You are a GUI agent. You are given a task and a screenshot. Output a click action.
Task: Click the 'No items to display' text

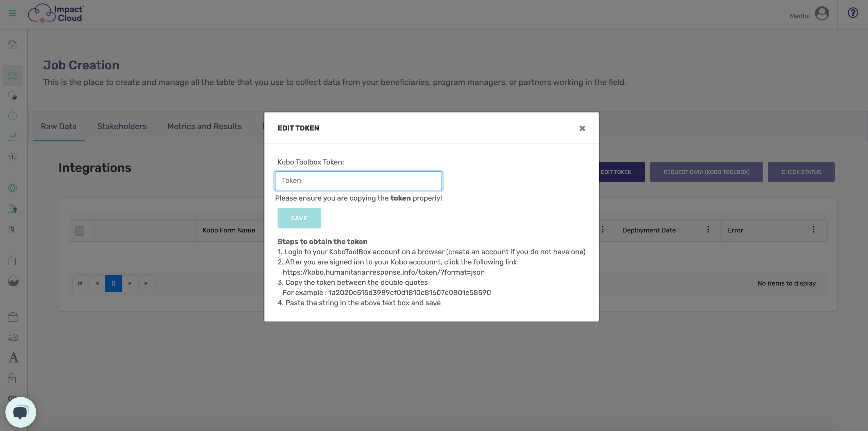tap(786, 283)
